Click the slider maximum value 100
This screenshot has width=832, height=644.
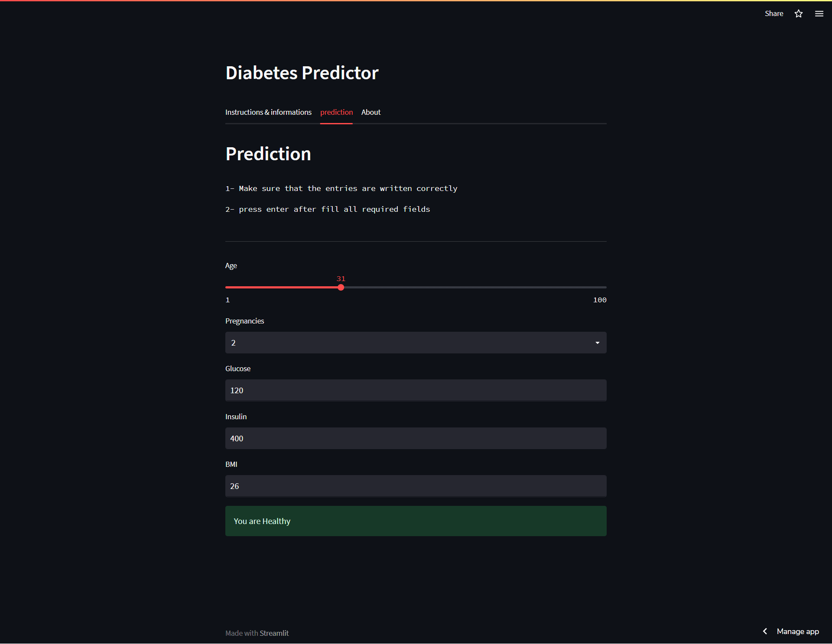pos(600,300)
